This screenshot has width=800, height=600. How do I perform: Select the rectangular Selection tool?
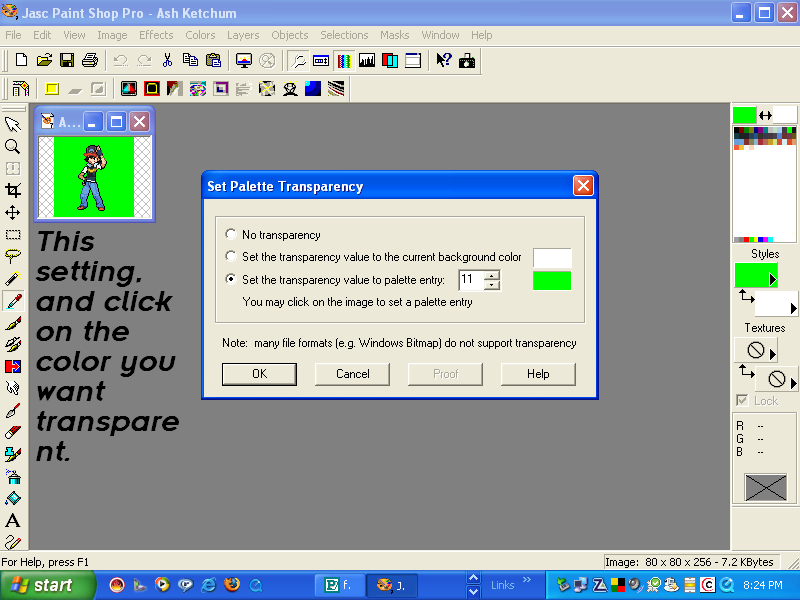pyautogui.click(x=13, y=235)
